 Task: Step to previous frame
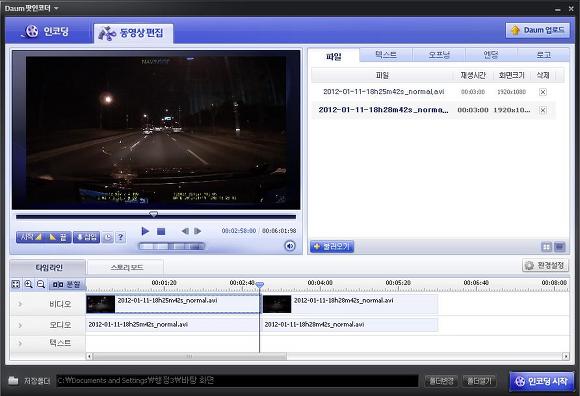(x=185, y=231)
